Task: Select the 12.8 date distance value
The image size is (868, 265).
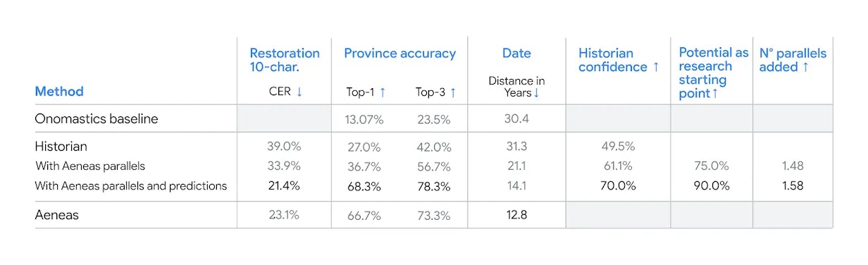Action: [516, 215]
